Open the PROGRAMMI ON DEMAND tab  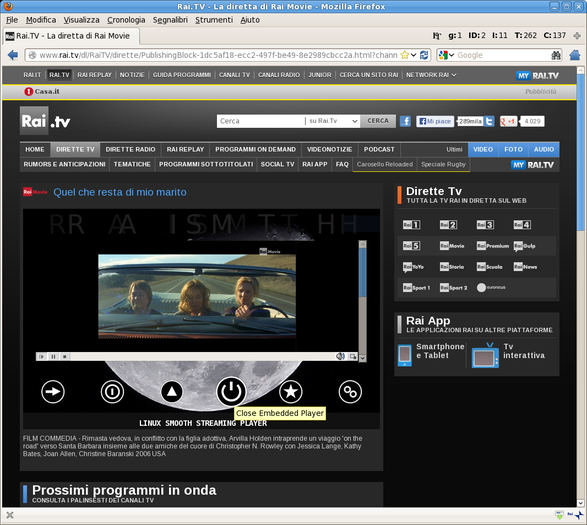point(255,149)
